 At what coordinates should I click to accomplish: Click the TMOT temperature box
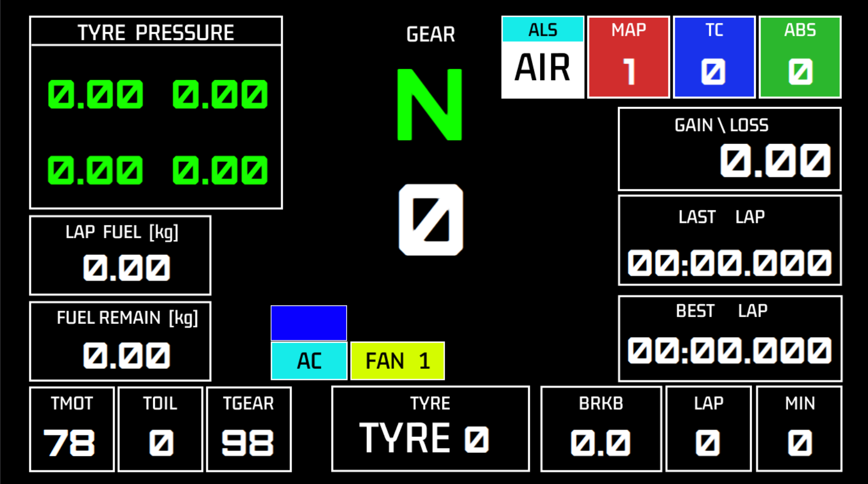tap(72, 429)
